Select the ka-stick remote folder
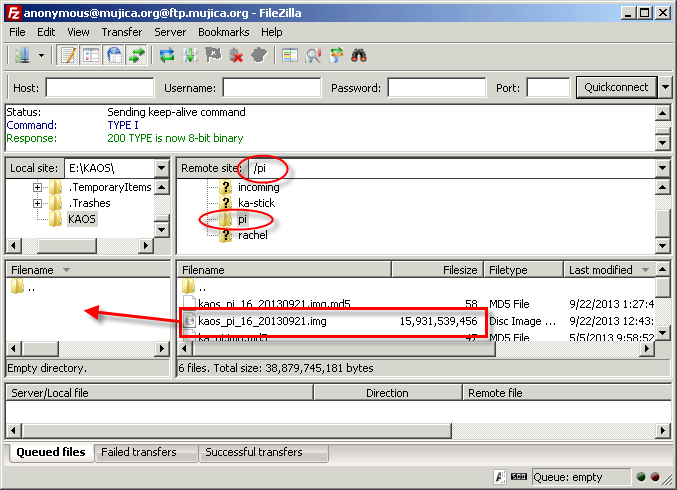The image size is (677, 490). pyautogui.click(x=256, y=203)
